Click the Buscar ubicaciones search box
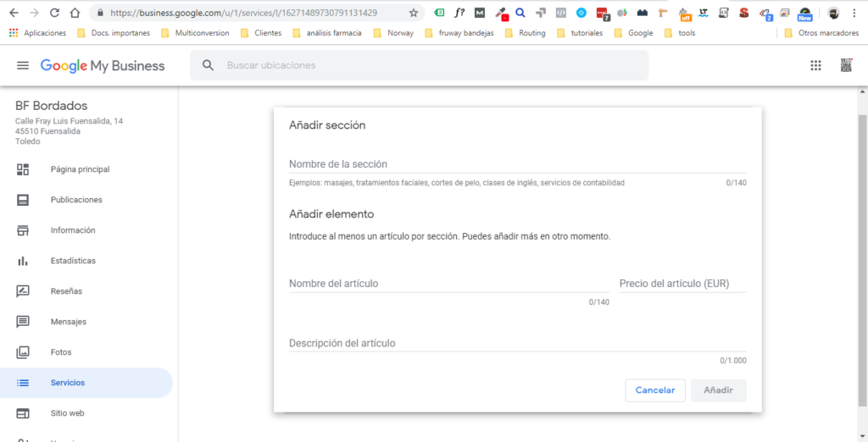 (x=419, y=65)
